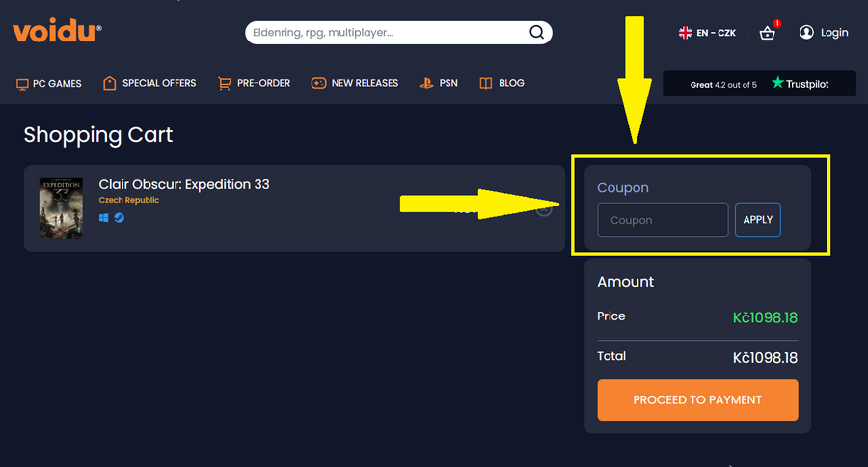The height and width of the screenshot is (467, 868).
Task: Go to Special Offers
Action: 149,83
